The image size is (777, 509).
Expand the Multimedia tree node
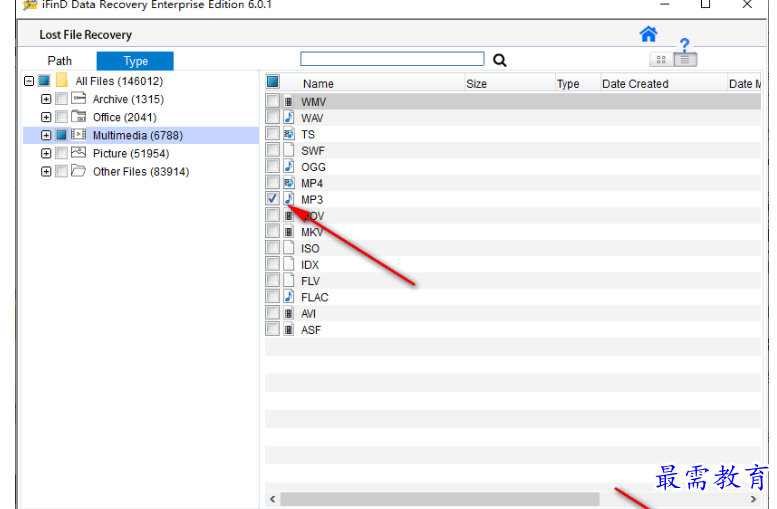(46, 135)
